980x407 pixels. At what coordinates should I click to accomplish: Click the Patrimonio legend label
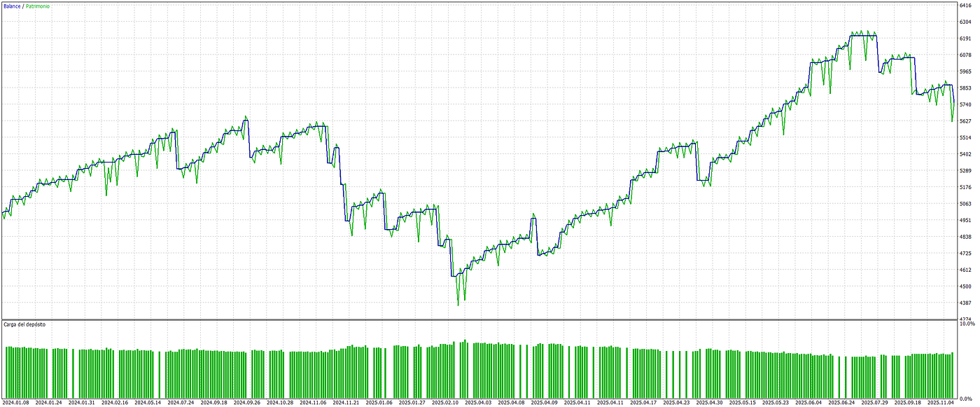[38, 6]
